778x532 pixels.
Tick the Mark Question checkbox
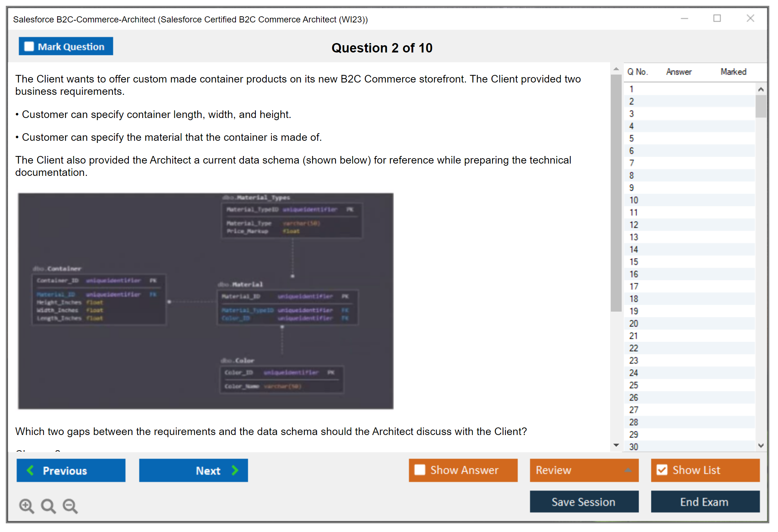point(29,47)
